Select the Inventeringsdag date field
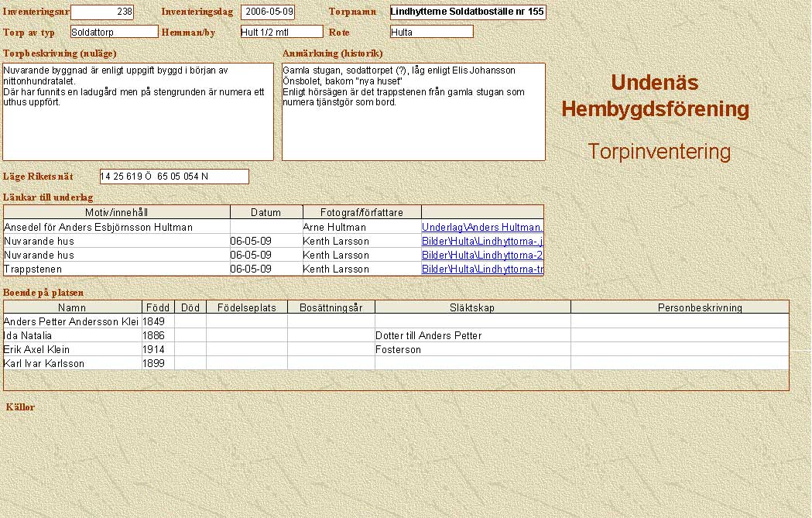 [x=268, y=12]
